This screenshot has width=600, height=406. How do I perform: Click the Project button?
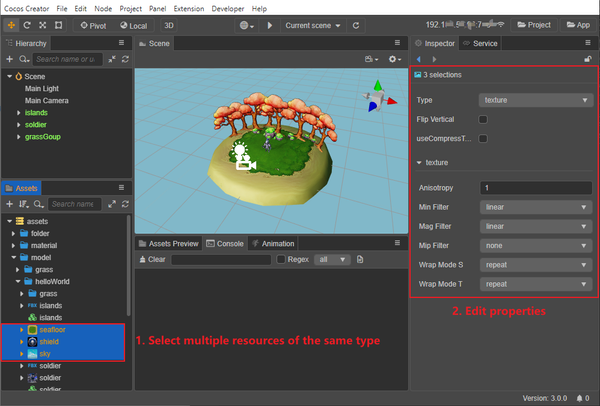(x=534, y=25)
